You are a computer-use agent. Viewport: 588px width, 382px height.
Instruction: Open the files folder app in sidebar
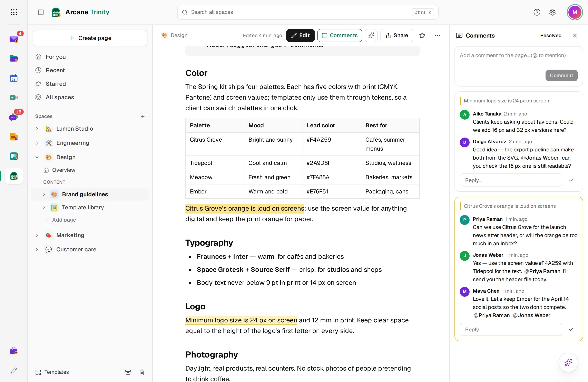14,59
